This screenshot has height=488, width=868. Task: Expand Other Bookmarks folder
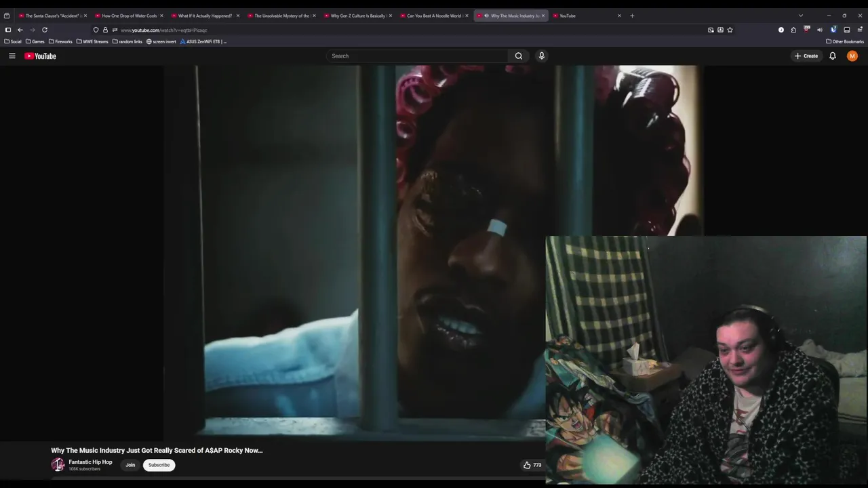point(845,41)
